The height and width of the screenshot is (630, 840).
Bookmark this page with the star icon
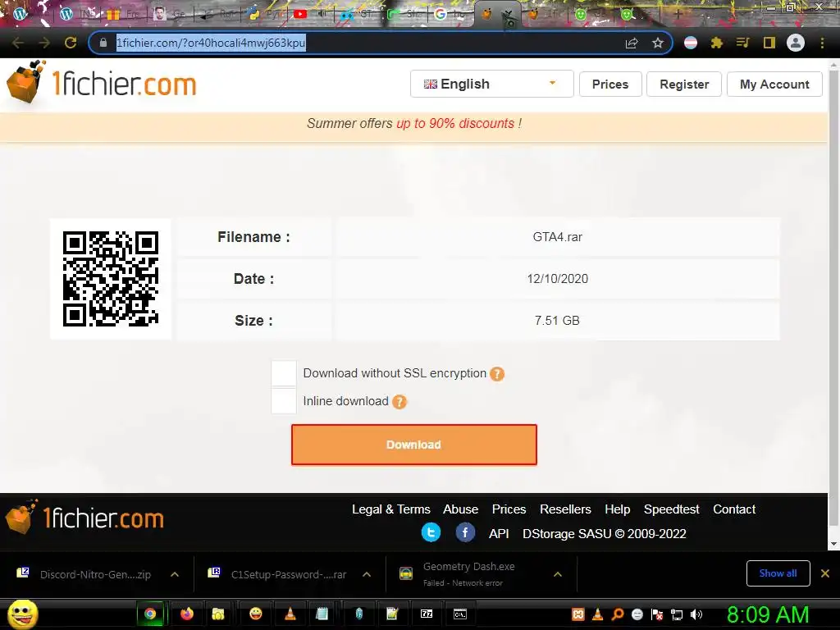pyautogui.click(x=658, y=43)
